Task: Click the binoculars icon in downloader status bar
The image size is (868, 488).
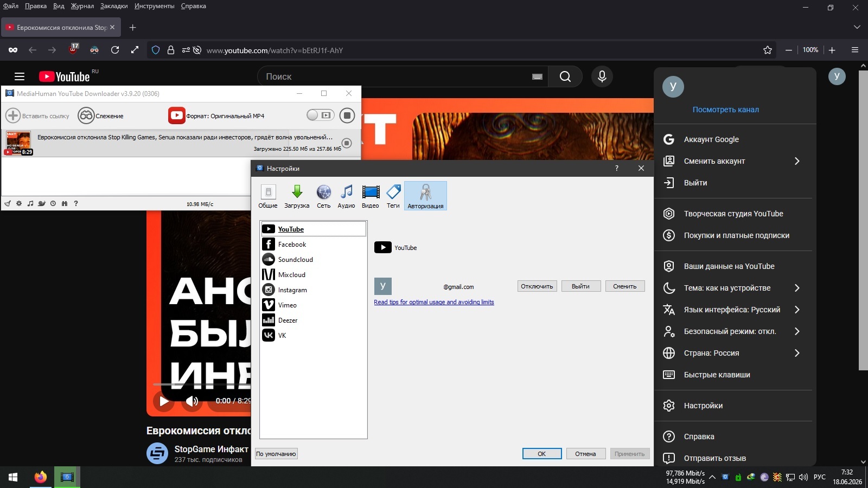Action: pyautogui.click(x=65, y=204)
